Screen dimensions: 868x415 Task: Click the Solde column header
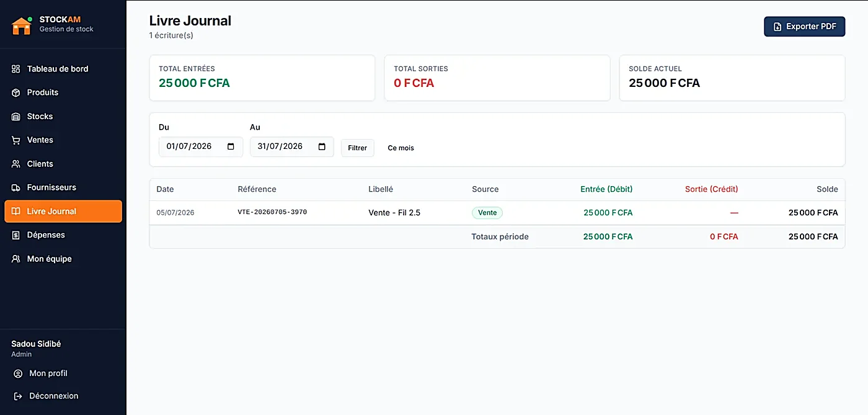click(827, 189)
